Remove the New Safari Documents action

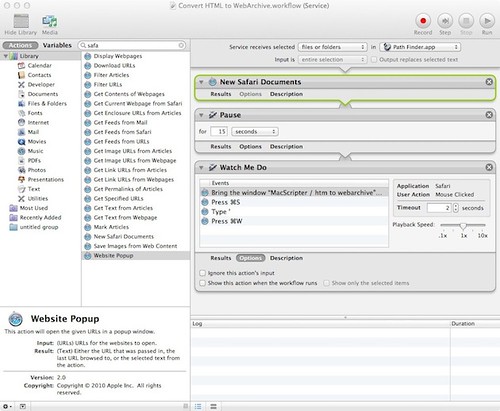489,82
